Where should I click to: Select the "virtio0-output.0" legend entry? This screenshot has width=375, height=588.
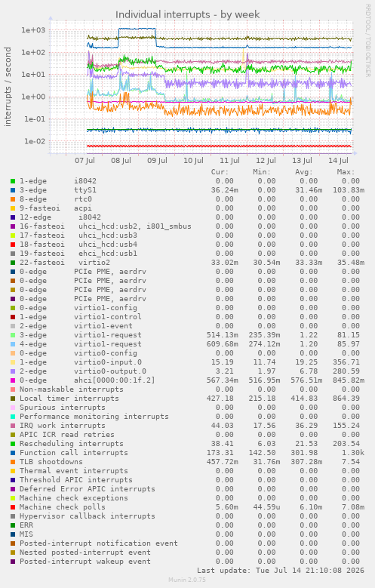83,371
